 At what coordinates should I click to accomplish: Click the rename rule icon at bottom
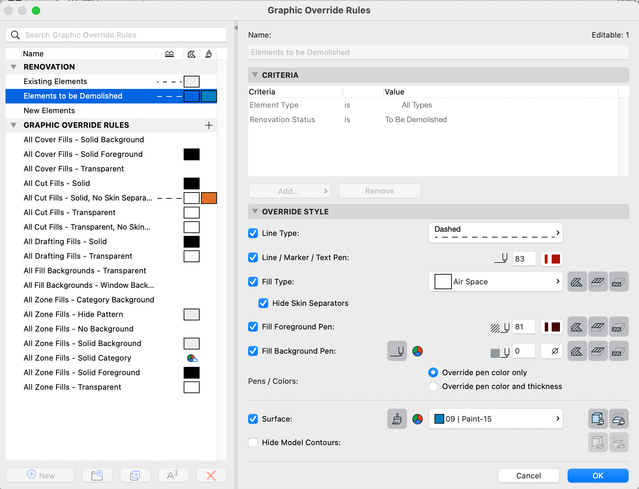[x=171, y=475]
